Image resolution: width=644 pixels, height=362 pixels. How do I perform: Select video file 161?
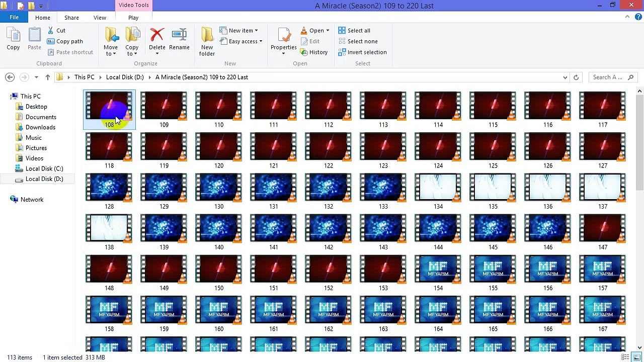(x=274, y=313)
